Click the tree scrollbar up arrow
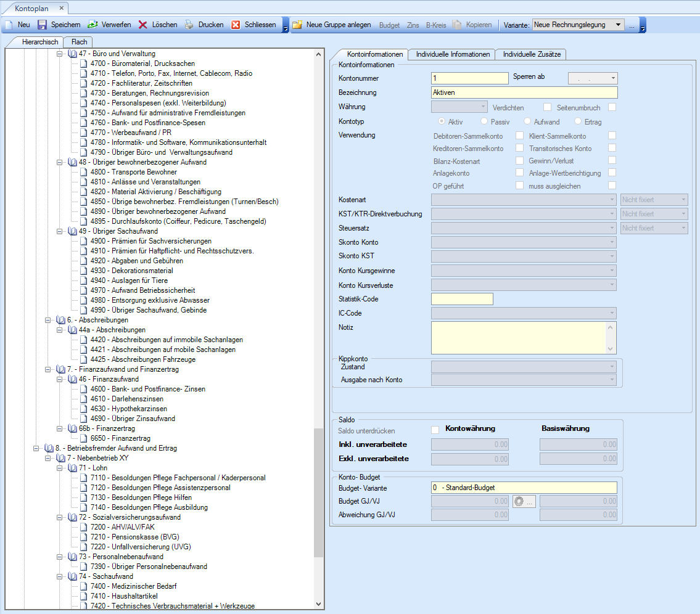The image size is (700, 614). 318,54
